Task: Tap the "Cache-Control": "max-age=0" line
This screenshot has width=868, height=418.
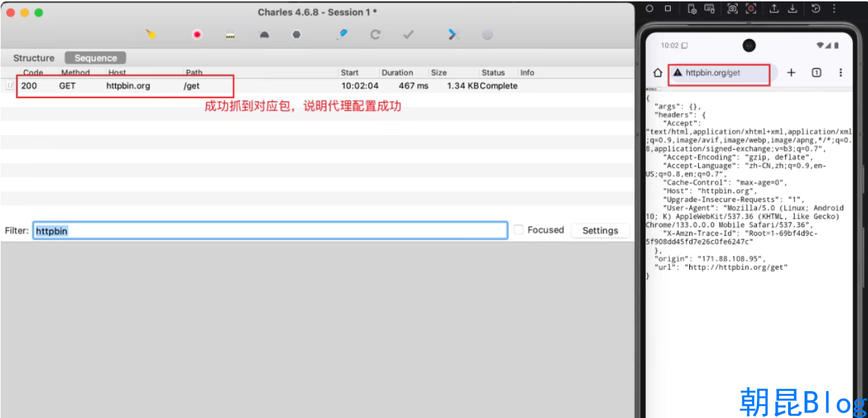Action: coord(724,182)
